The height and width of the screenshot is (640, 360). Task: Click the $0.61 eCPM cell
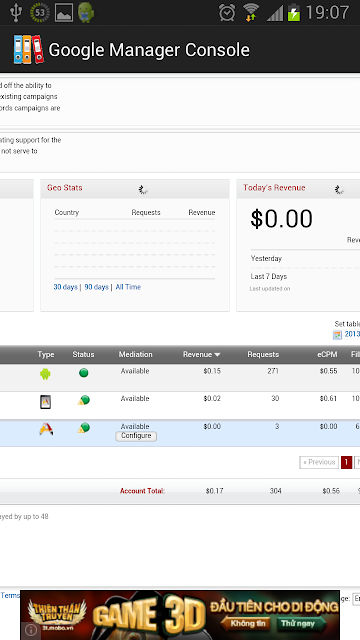pyautogui.click(x=329, y=398)
